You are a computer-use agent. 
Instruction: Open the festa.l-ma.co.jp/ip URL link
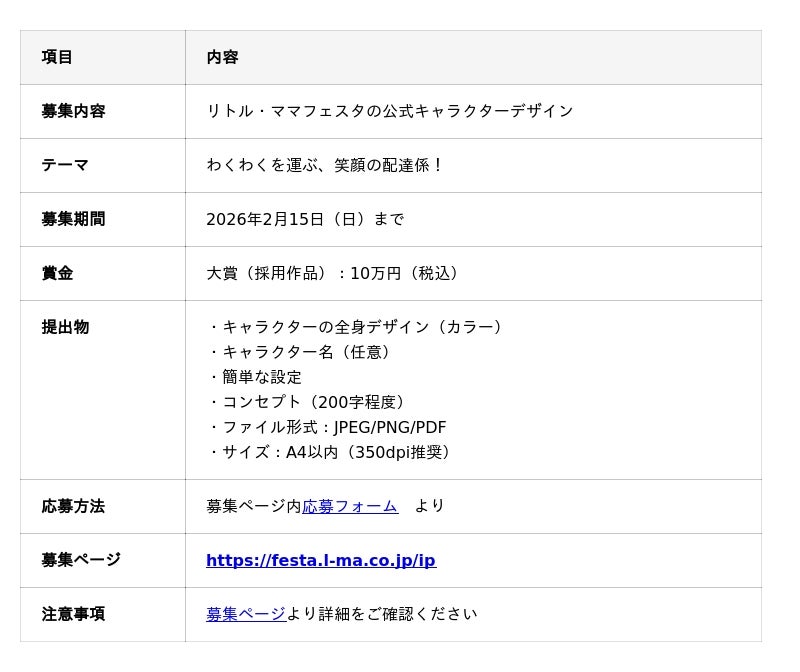[320, 560]
